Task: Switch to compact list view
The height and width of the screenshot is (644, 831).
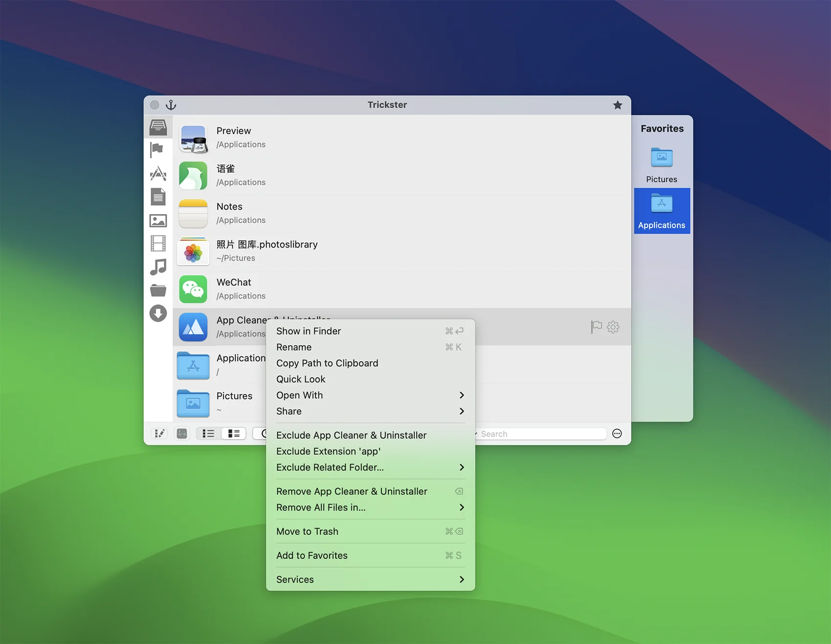Action: [208, 433]
